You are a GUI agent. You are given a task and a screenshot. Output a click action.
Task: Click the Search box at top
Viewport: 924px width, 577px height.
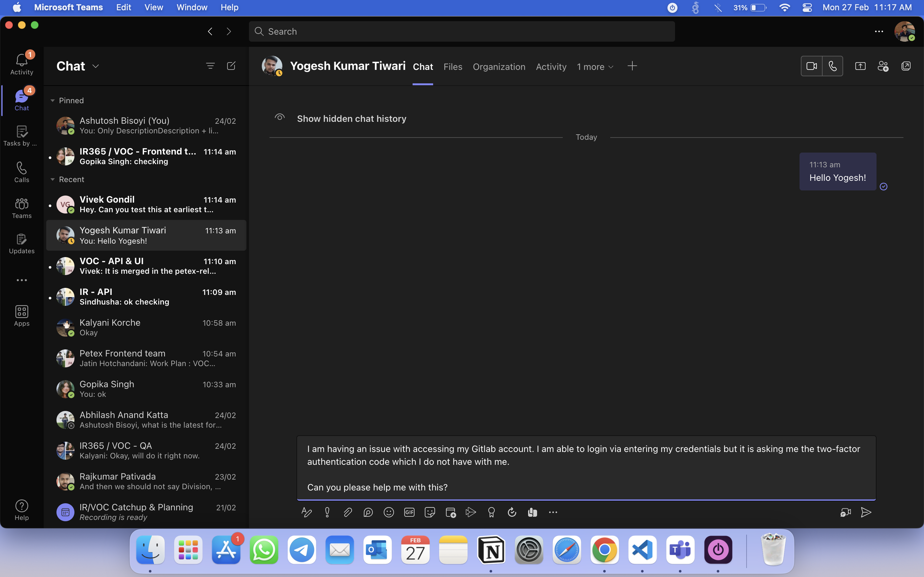click(x=462, y=32)
